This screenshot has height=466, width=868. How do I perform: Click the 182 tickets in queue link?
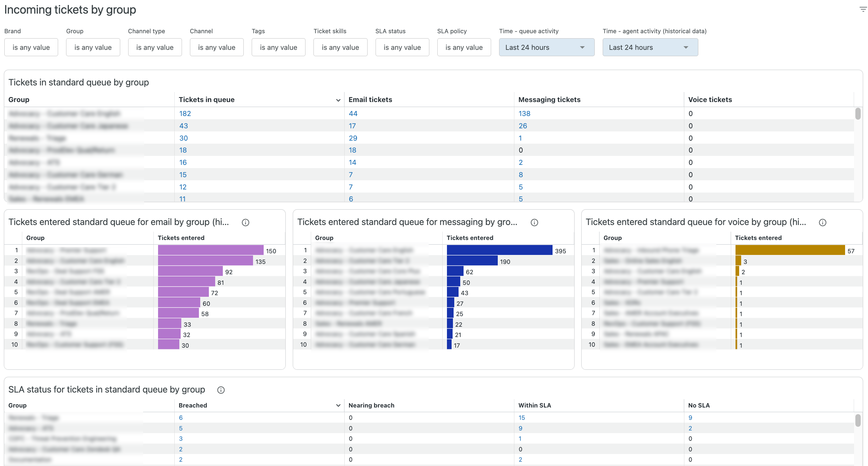[x=185, y=114]
